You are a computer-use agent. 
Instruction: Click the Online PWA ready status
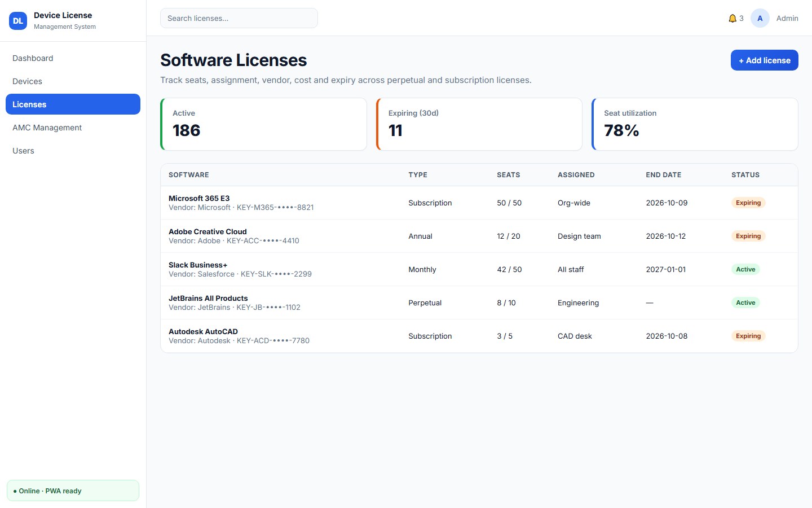coord(73,491)
